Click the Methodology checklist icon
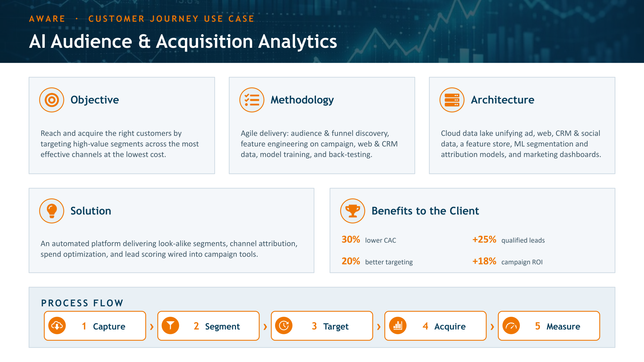Viewport: 644px width, 362px height. (252, 100)
